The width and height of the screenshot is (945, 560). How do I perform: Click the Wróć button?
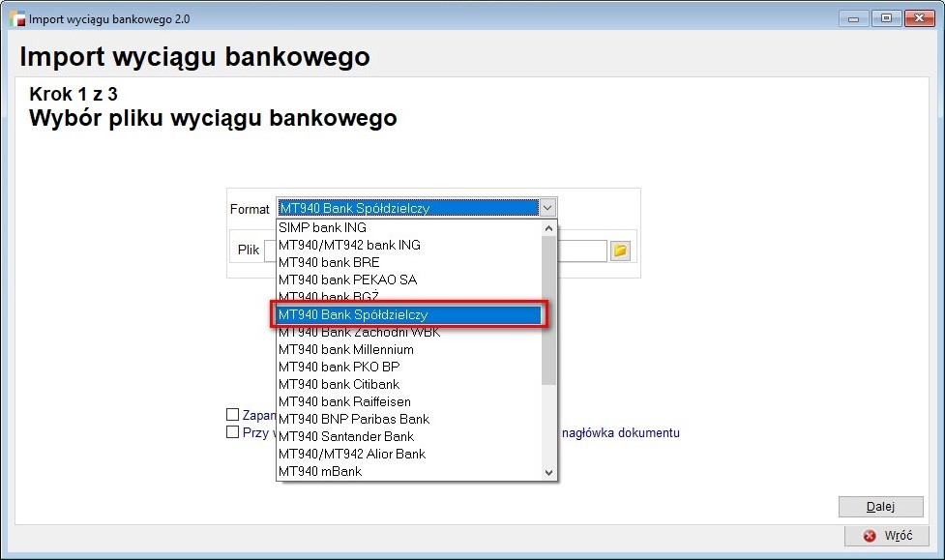887,536
